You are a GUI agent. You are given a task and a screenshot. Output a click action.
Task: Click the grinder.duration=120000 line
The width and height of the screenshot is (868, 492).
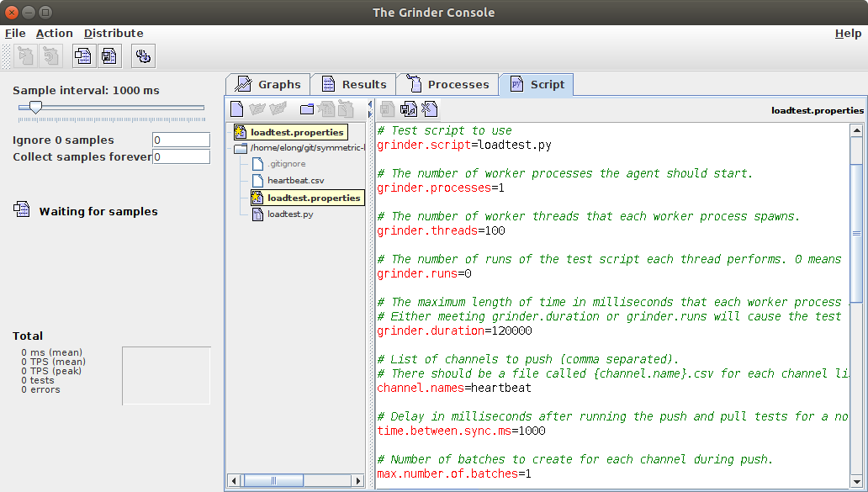point(454,331)
